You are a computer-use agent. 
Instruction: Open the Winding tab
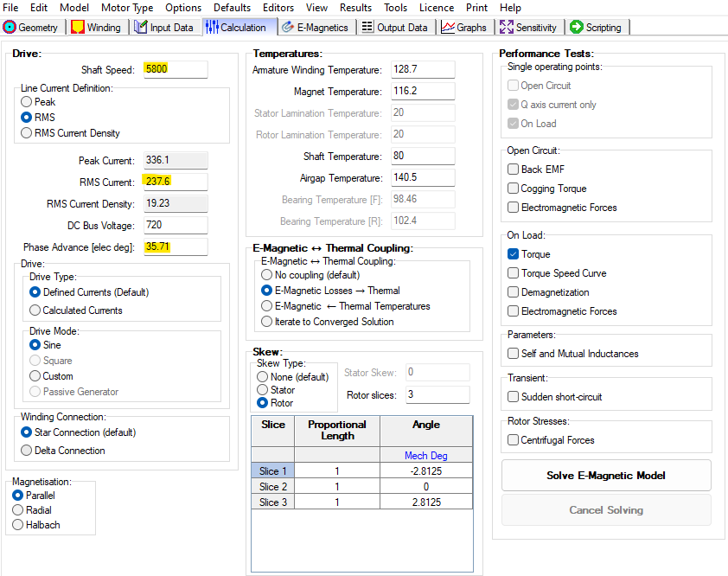(97, 27)
